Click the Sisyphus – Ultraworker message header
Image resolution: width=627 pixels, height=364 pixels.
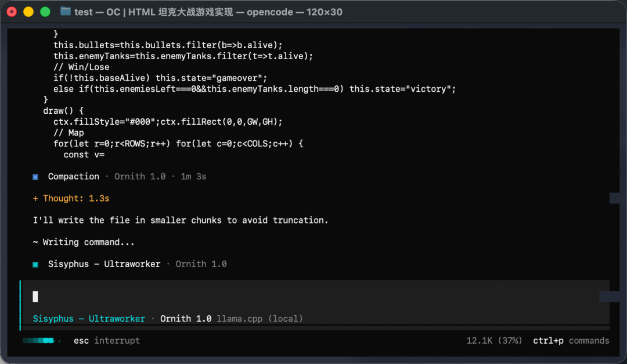[130, 264]
